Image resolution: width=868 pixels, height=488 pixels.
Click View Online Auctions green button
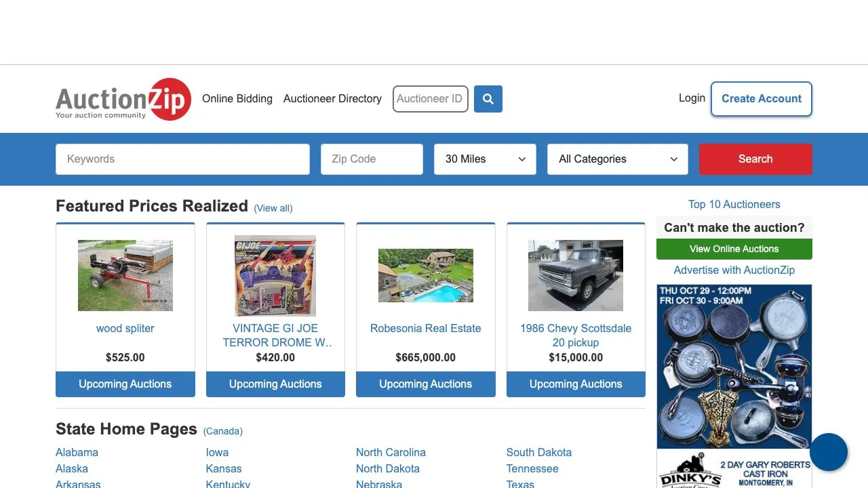click(734, 249)
